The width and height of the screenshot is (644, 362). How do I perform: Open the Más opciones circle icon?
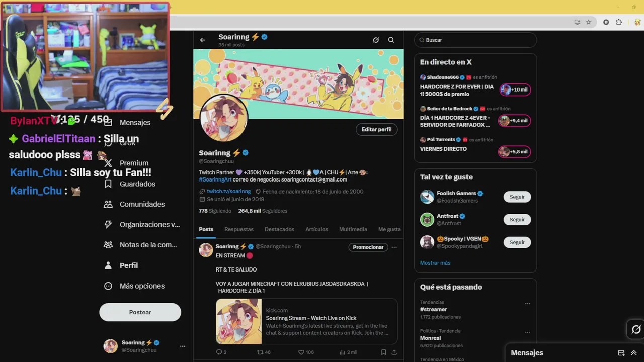click(108, 286)
